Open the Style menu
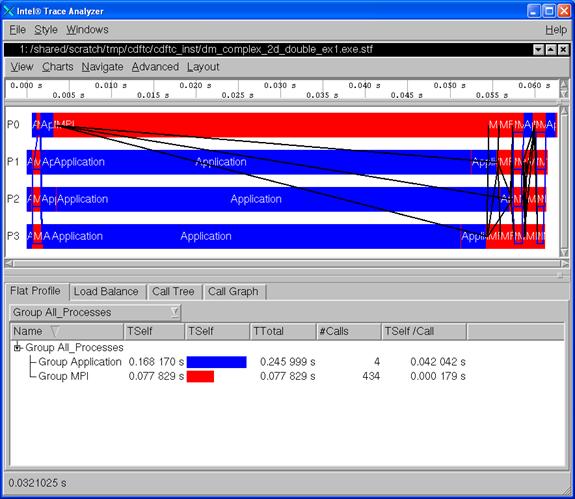The height and width of the screenshot is (499, 575). 46,30
